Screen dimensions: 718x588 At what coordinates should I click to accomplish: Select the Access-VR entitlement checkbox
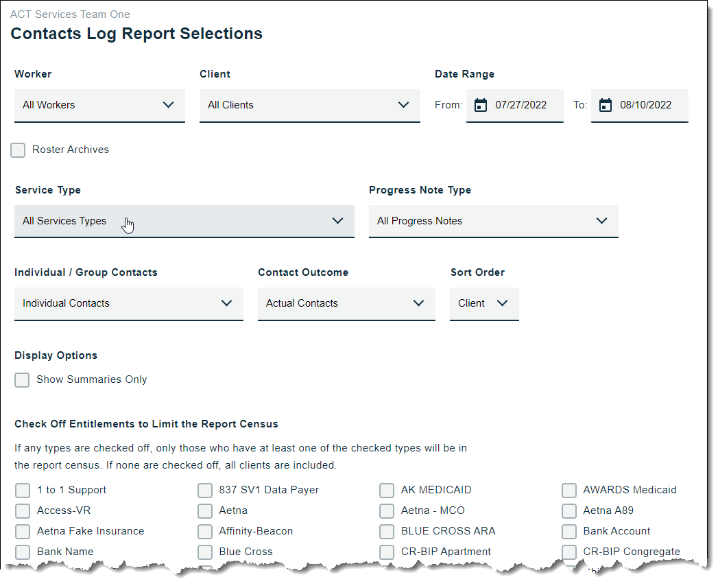(x=23, y=511)
